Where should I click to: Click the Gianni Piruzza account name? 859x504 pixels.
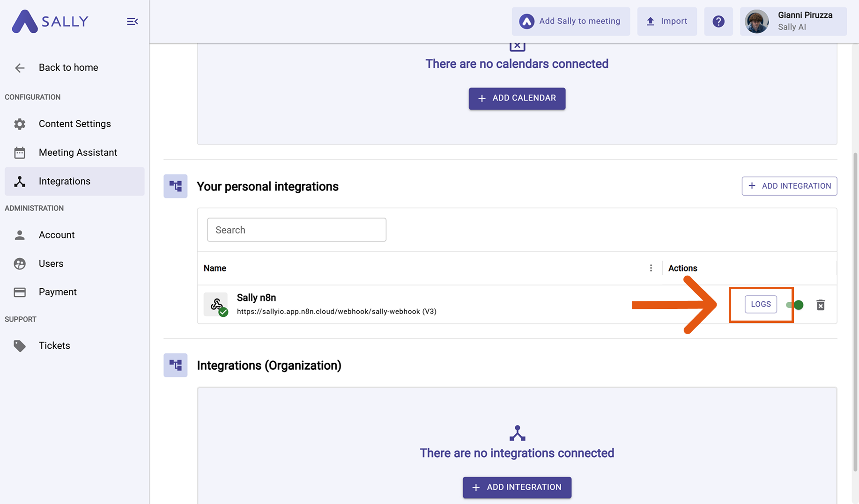(x=805, y=15)
